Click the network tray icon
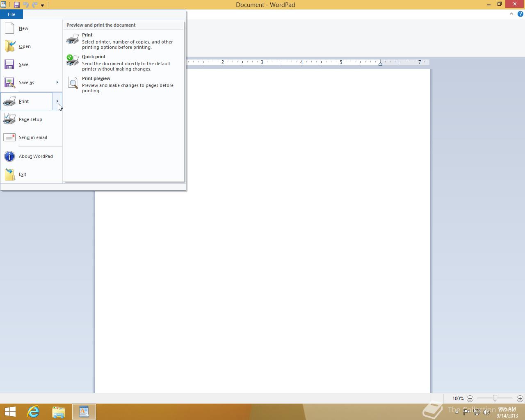 tap(477, 412)
